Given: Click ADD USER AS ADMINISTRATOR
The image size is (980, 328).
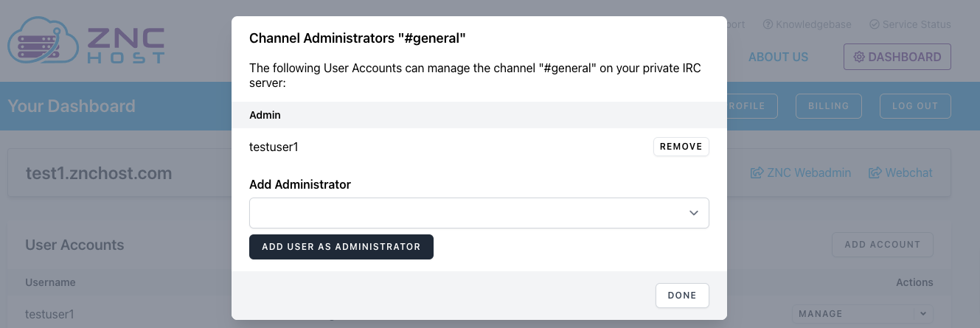Looking at the screenshot, I should tap(341, 247).
